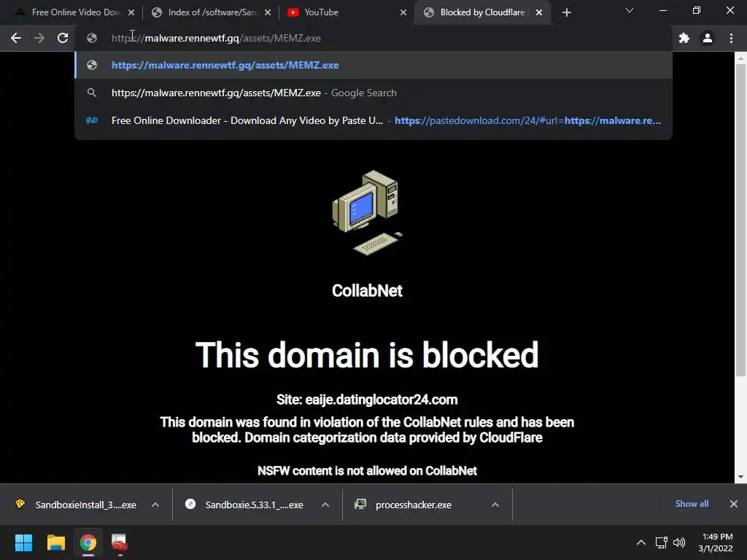Open the Extensions puzzle icon
The image size is (747, 560).
click(684, 38)
